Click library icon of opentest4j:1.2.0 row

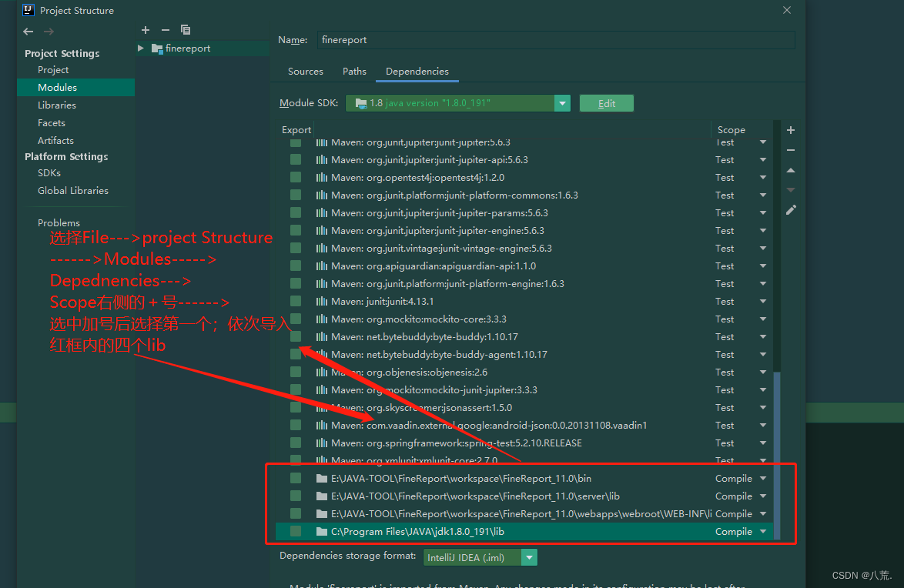322,178
